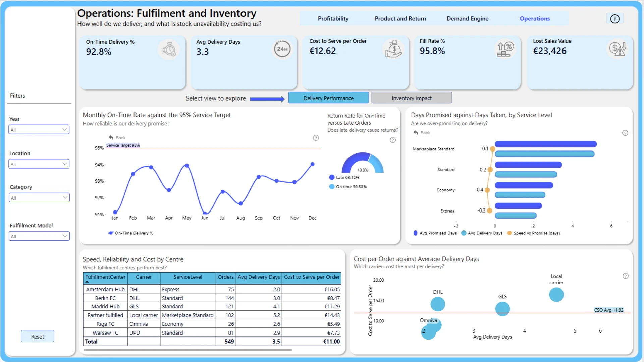Click the Fill Rate percent icon
Screen dimensions: 644x362
tap(505, 49)
